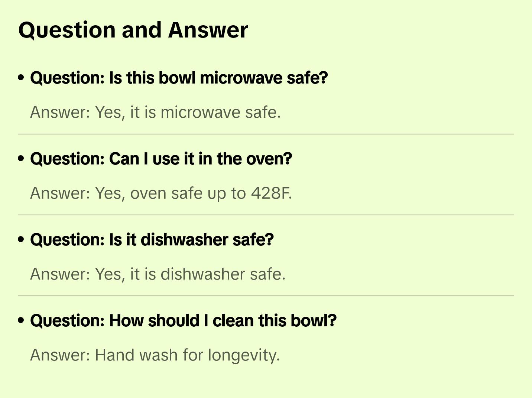Click the "Question and Answer" heading
Image resolution: width=532 pixels, height=398 pixels.
point(133,30)
